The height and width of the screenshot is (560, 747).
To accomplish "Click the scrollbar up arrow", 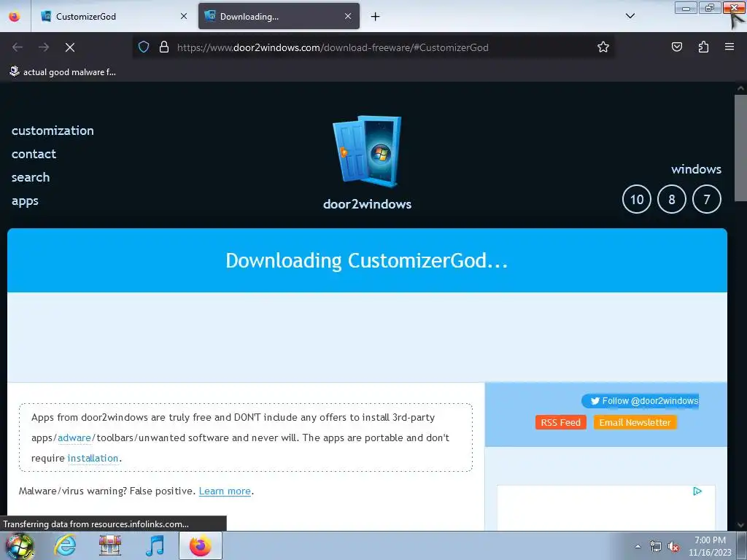I will (x=741, y=88).
